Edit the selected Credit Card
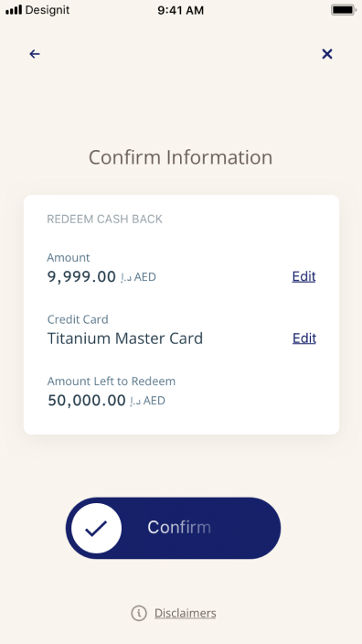 pos(304,338)
